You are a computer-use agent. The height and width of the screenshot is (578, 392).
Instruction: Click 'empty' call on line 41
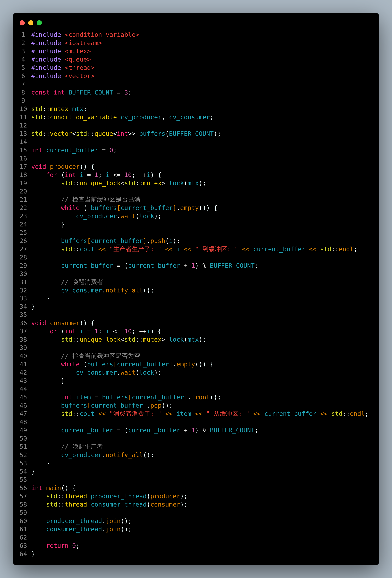(186, 364)
